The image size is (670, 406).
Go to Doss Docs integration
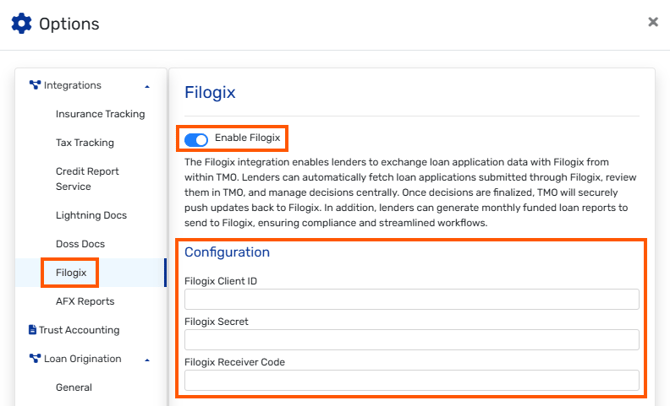[80, 244]
